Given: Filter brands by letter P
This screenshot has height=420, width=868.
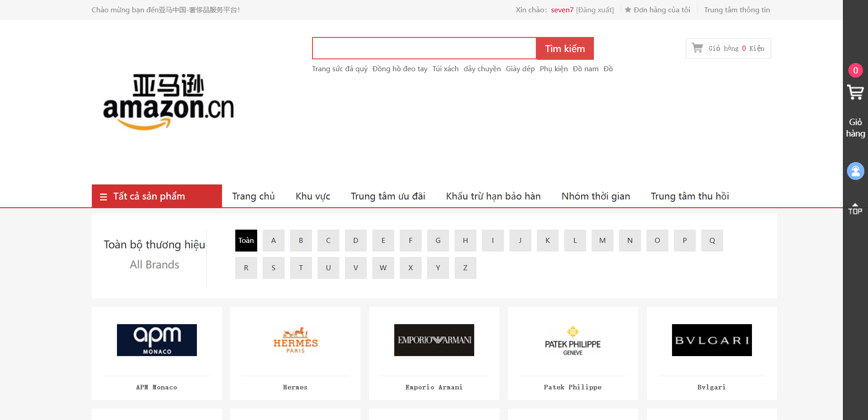Looking at the screenshot, I should (x=685, y=241).
